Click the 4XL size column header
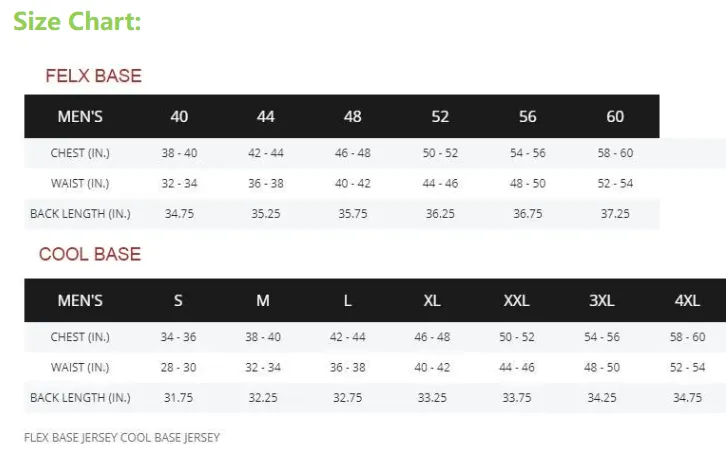 687,301
